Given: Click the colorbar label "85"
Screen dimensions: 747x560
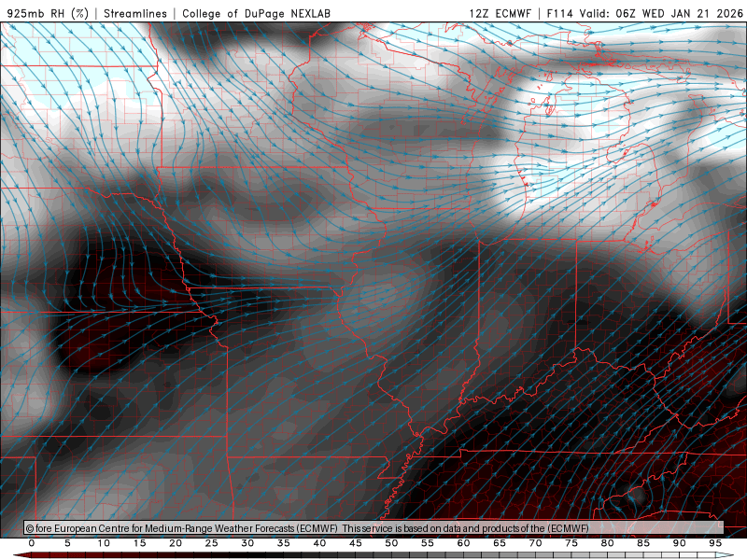Looking at the screenshot, I should pyautogui.click(x=643, y=543).
